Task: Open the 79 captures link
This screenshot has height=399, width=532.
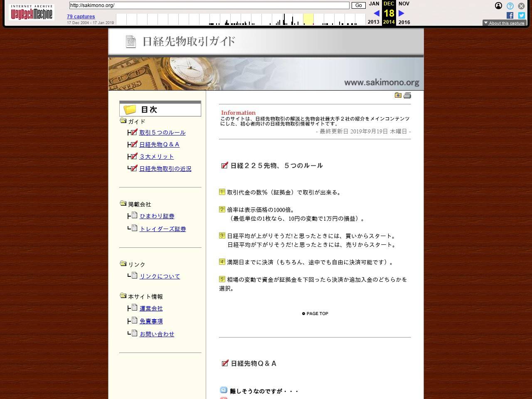Action: (x=81, y=17)
